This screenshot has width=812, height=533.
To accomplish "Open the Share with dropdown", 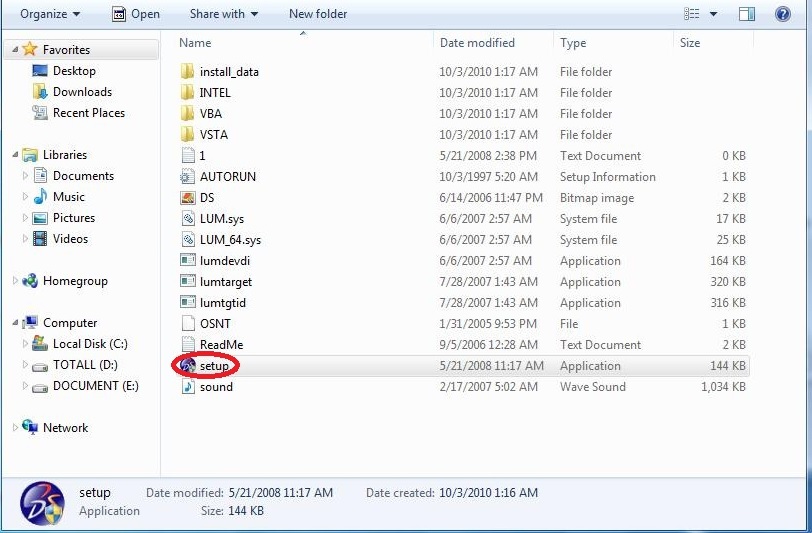I will tap(224, 14).
